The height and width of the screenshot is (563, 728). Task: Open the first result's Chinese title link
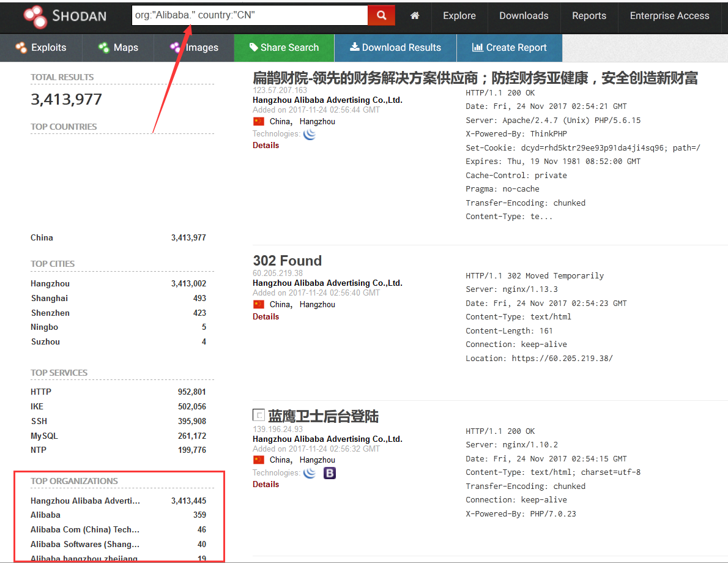pos(475,78)
